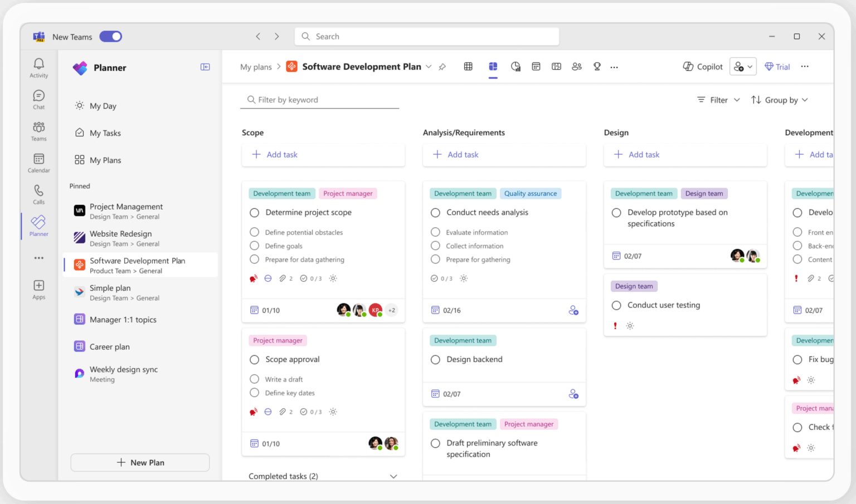This screenshot has width=856, height=504.
Task: Mark Determine project scope as complete
Action: pyautogui.click(x=255, y=213)
